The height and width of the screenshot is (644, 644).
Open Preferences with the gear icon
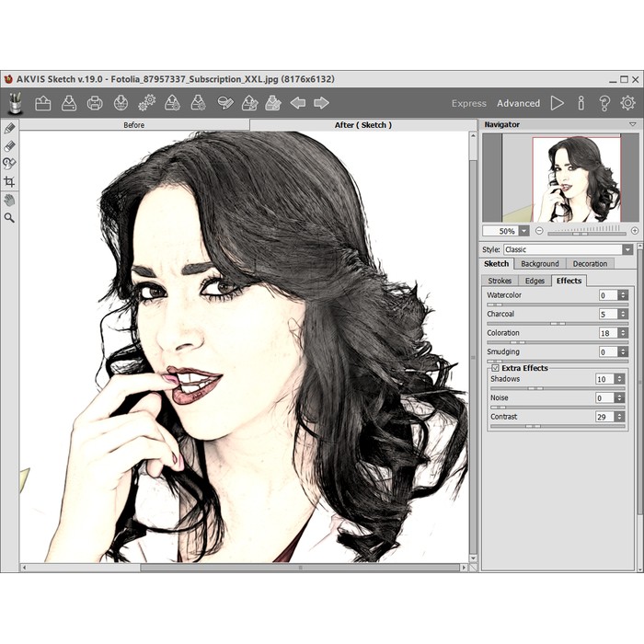[627, 103]
